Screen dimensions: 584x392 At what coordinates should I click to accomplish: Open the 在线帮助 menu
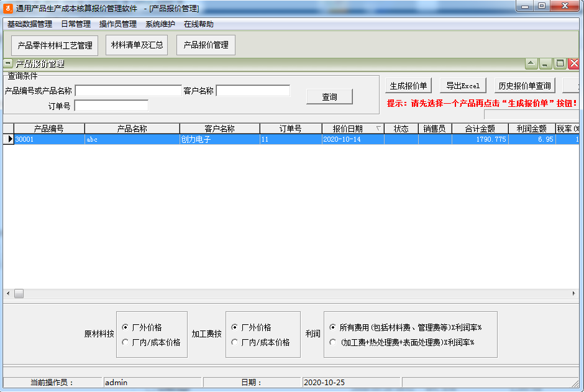pyautogui.click(x=199, y=24)
